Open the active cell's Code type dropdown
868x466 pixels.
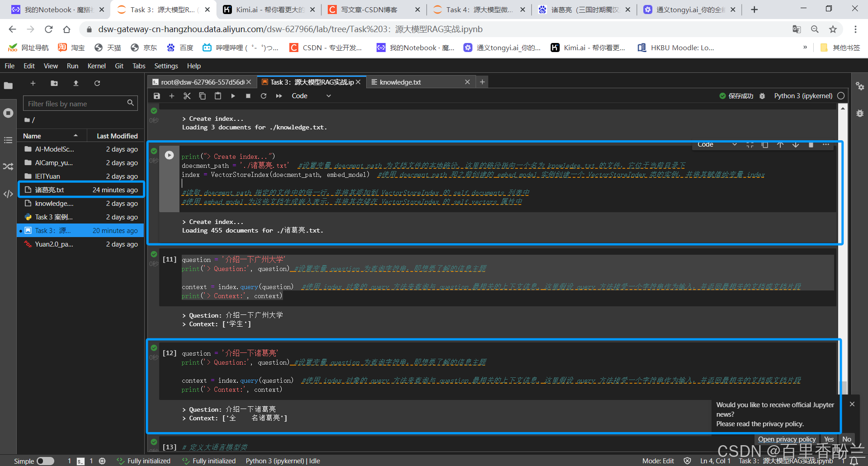pos(717,145)
